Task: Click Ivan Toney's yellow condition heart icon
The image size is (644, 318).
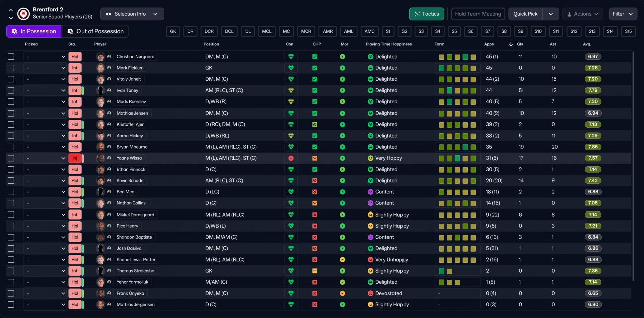Action: tap(290, 90)
